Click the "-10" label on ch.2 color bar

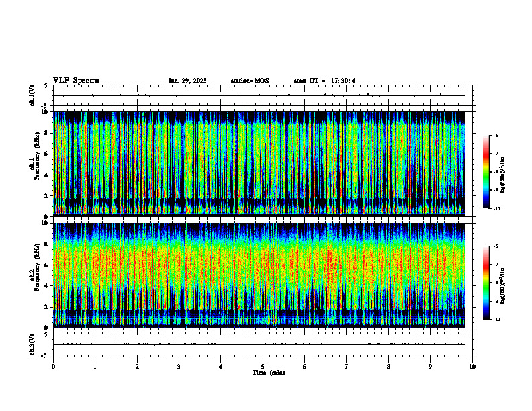(497, 320)
